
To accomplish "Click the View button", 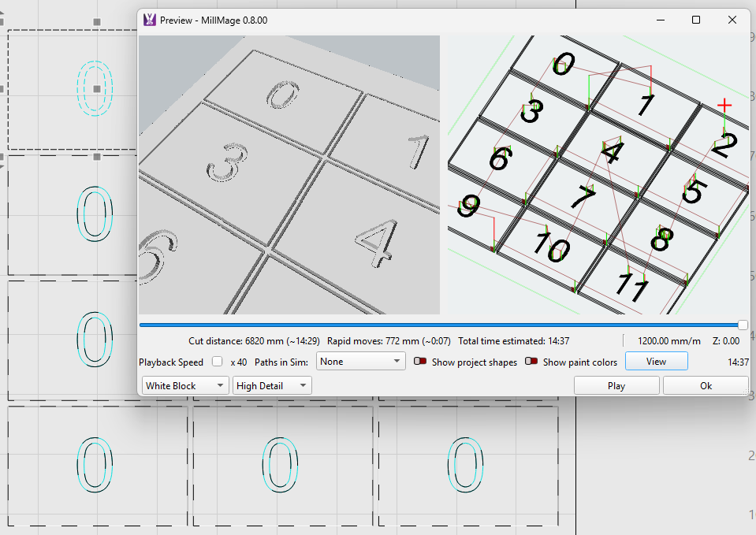I will click(656, 362).
